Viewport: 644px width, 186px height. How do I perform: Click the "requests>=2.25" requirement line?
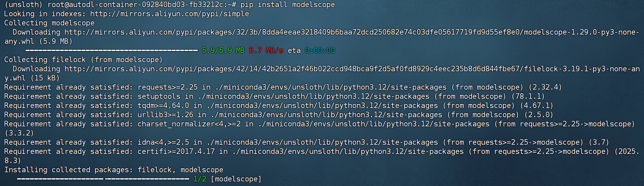click(283, 87)
